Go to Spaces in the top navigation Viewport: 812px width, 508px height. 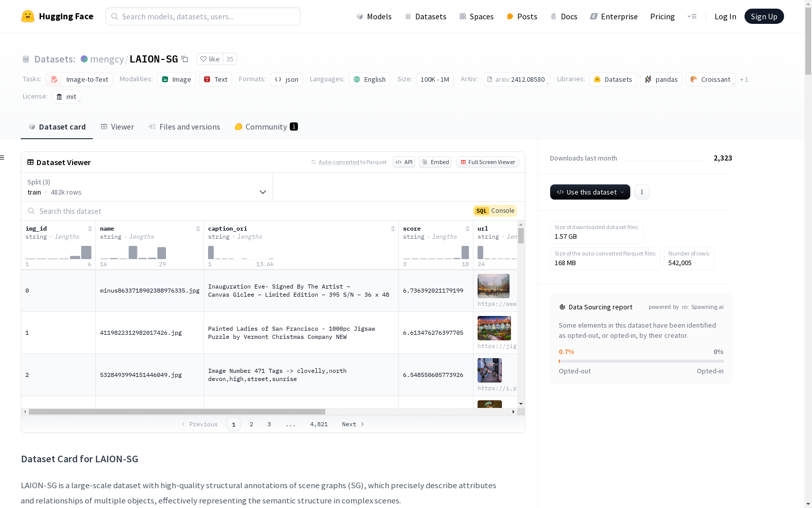click(x=477, y=16)
